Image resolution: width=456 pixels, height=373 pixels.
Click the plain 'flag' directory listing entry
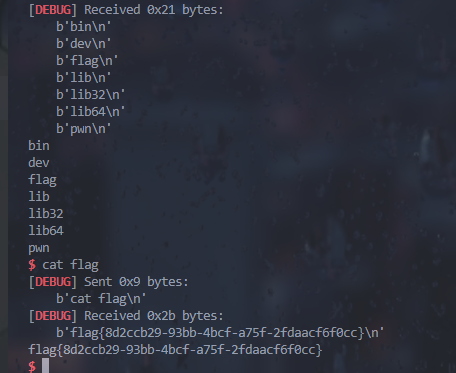(x=42, y=180)
